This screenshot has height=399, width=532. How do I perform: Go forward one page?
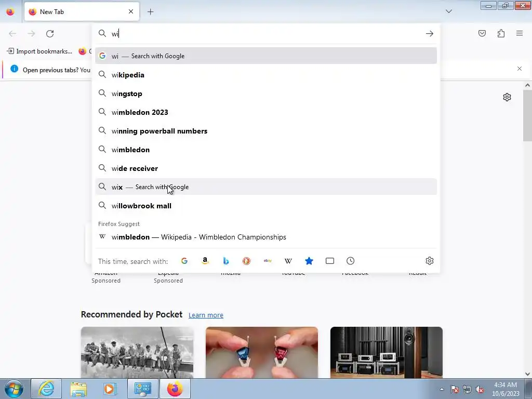coord(31,34)
